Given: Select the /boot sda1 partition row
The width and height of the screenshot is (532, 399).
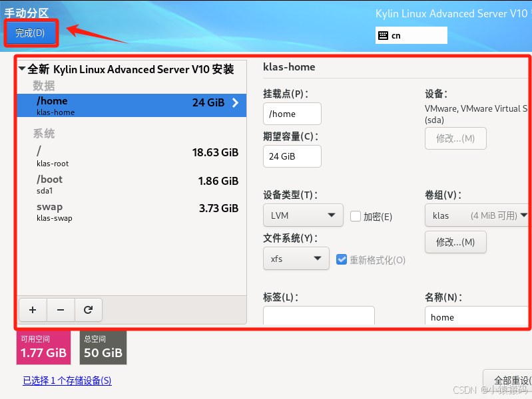Looking at the screenshot, I should (132, 184).
